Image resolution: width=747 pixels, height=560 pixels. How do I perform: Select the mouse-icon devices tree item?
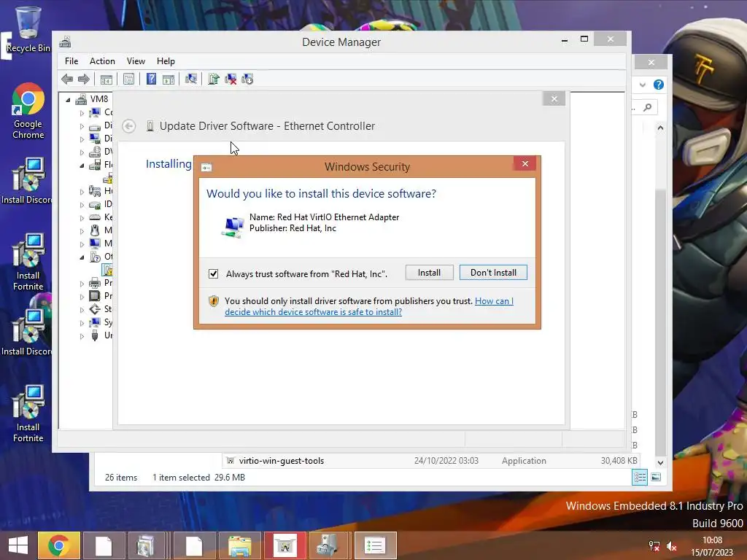(101, 230)
